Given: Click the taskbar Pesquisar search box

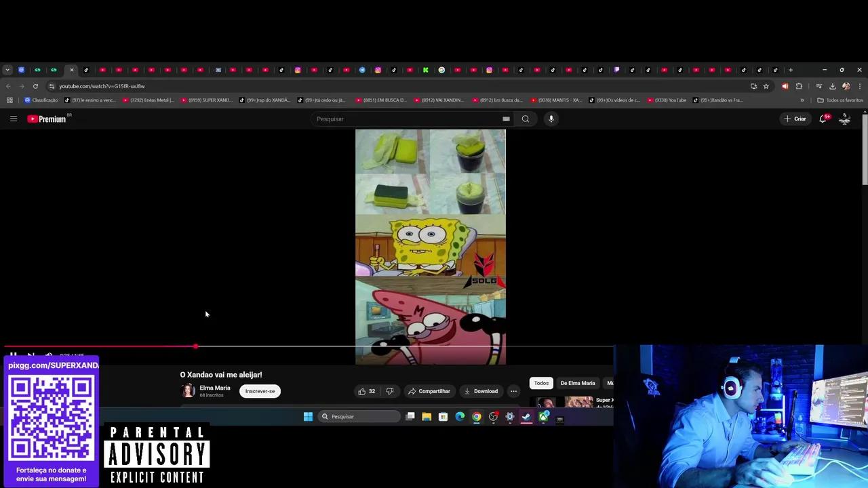Looking at the screenshot, I should click(360, 416).
